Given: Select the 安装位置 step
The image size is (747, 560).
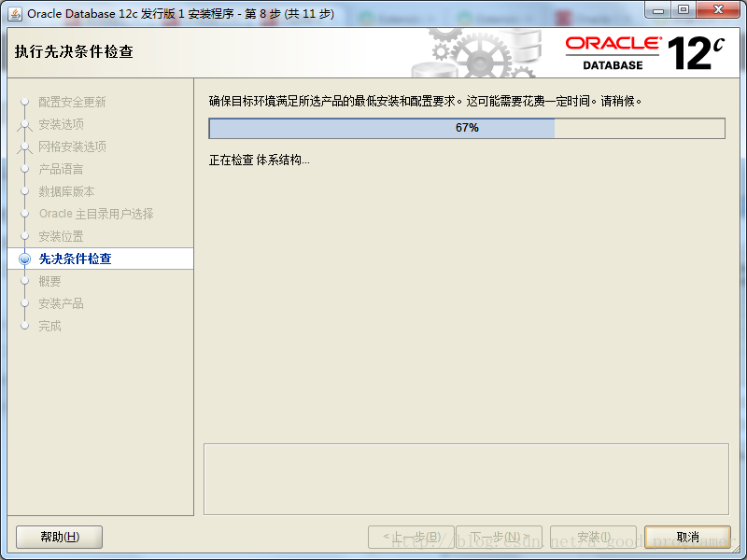Looking at the screenshot, I should pyautogui.click(x=61, y=236).
